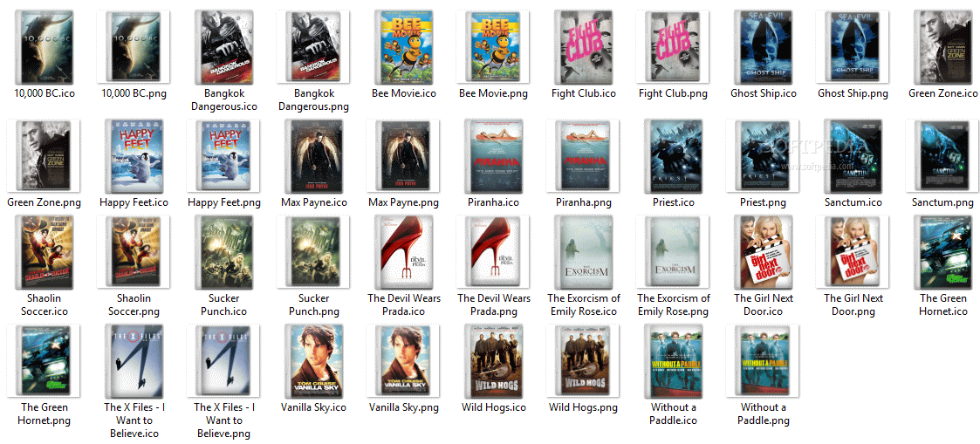Pick the Max Payne.ico icon
This screenshot has height=444, width=980.
click(x=313, y=156)
